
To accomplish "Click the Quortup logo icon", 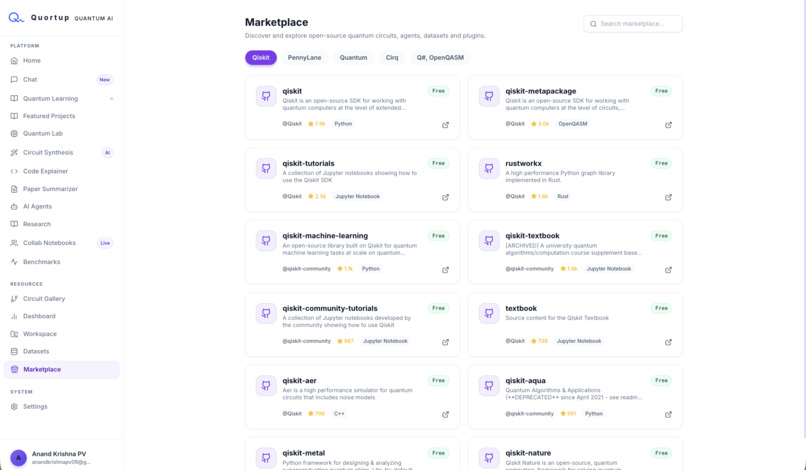I will [16, 18].
